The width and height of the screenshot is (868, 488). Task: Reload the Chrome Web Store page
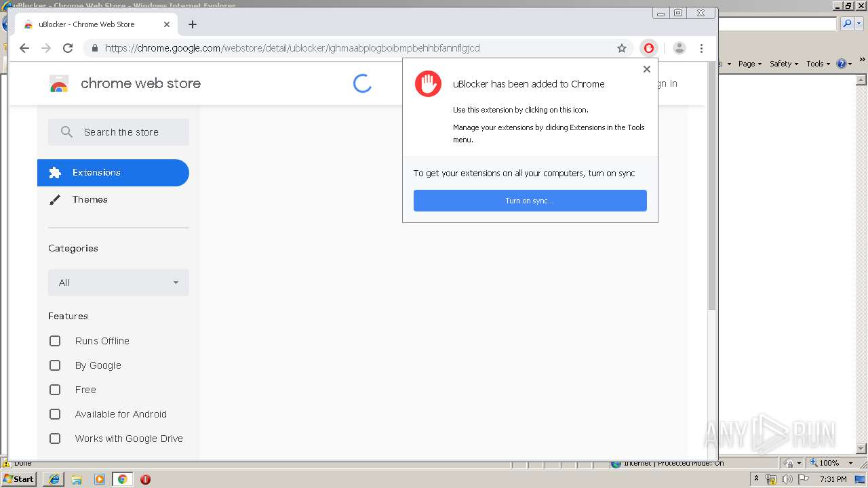[68, 48]
